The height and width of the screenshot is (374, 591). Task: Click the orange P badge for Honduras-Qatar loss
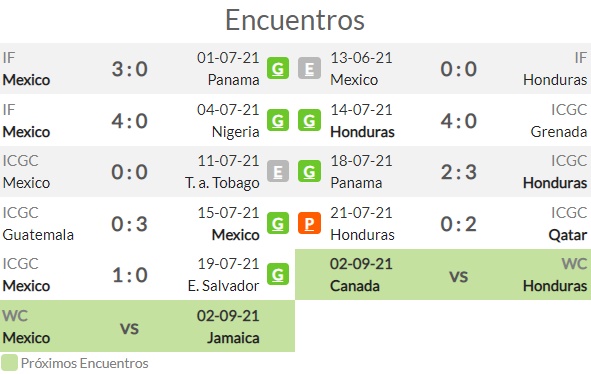point(309,223)
